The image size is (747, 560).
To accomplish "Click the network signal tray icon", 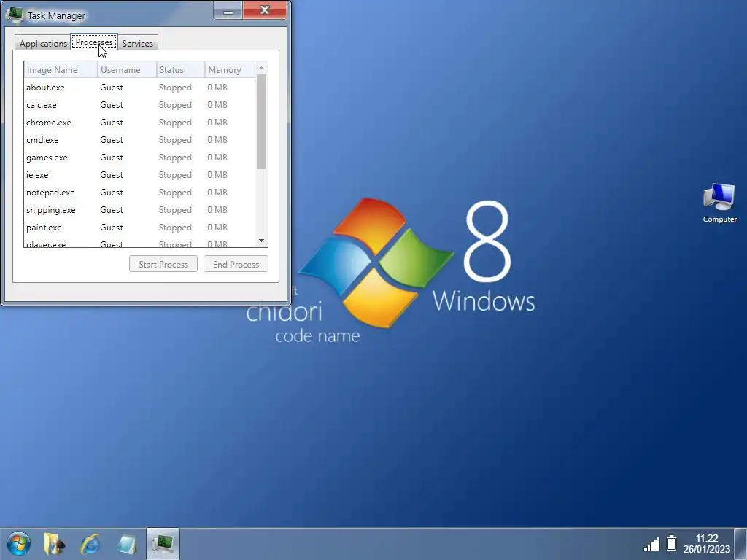I will (651, 544).
